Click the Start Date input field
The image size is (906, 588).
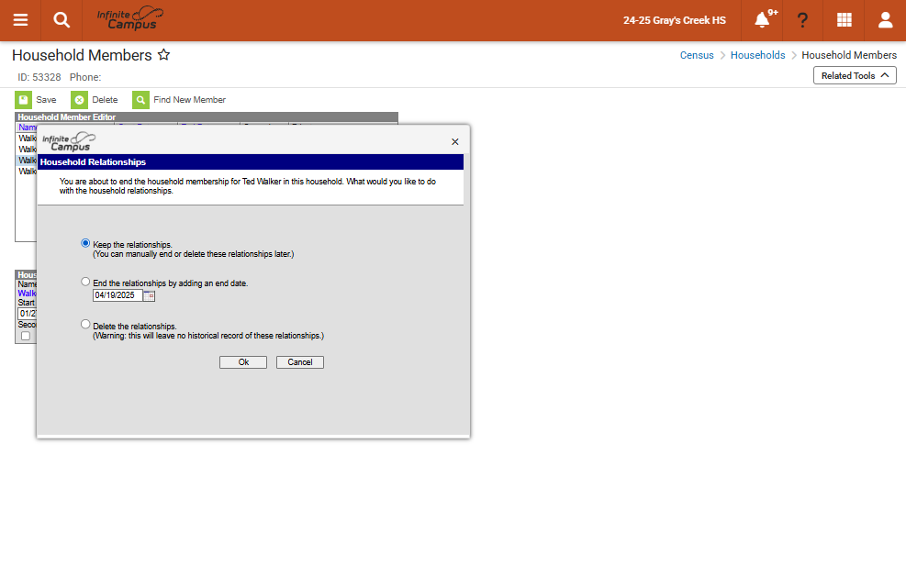pyautogui.click(x=28, y=314)
